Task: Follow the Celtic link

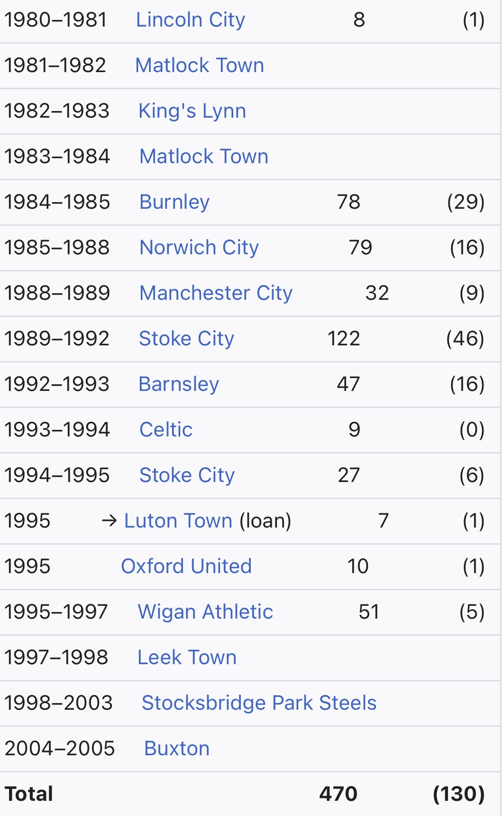Action: [x=166, y=430]
